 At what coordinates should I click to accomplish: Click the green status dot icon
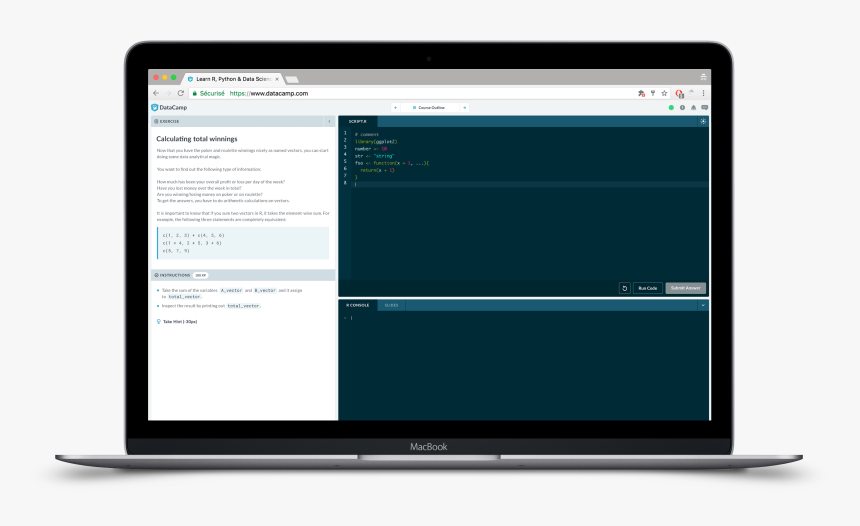point(671,108)
